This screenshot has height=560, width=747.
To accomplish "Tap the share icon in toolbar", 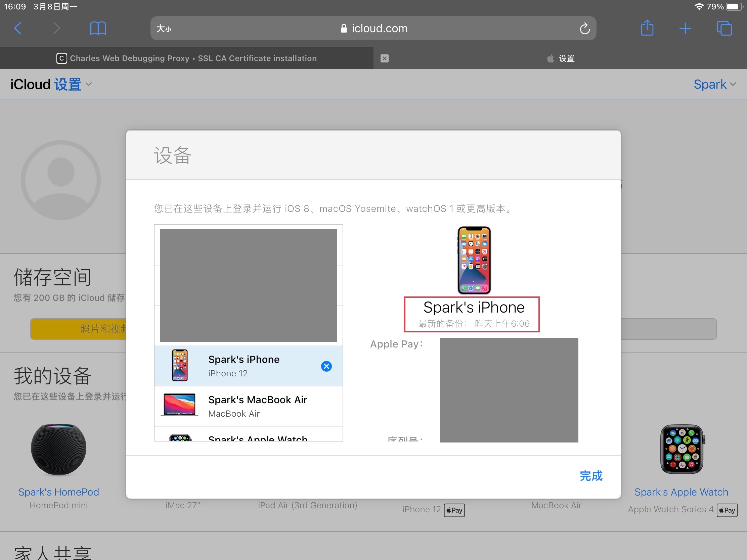I will click(647, 28).
